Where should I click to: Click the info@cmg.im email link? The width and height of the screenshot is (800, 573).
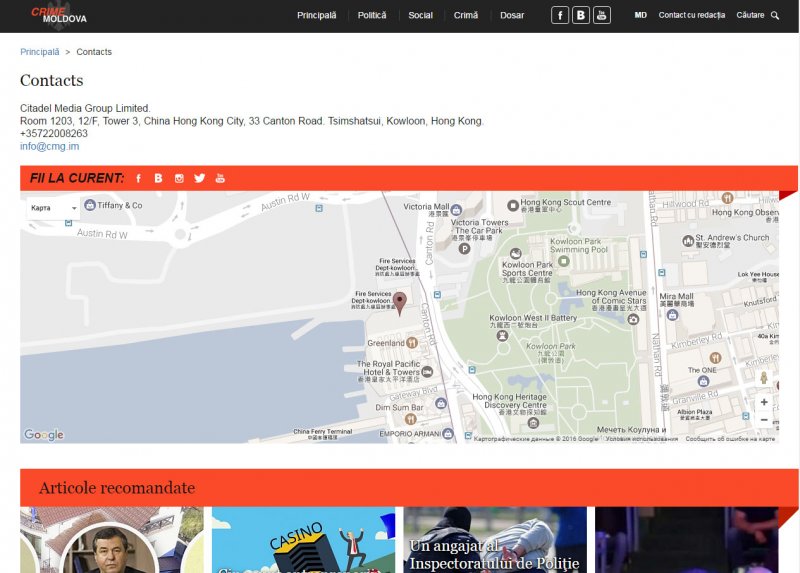tap(49, 146)
